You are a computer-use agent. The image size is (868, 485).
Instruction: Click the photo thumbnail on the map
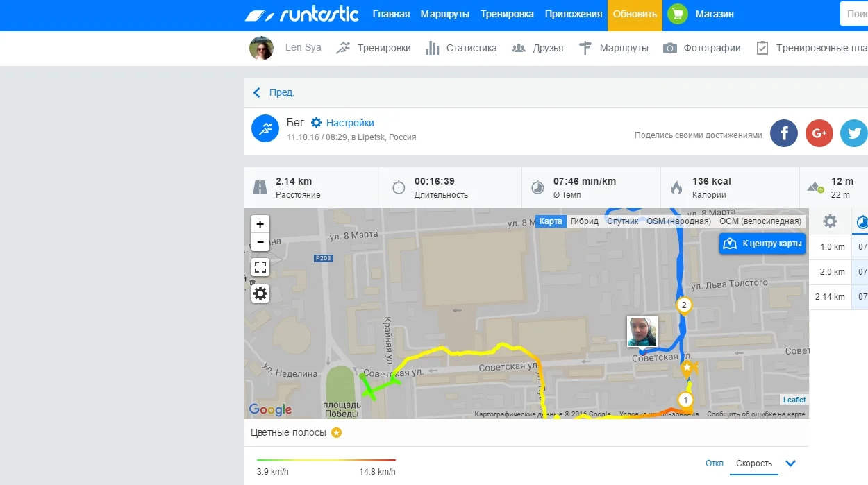642,332
